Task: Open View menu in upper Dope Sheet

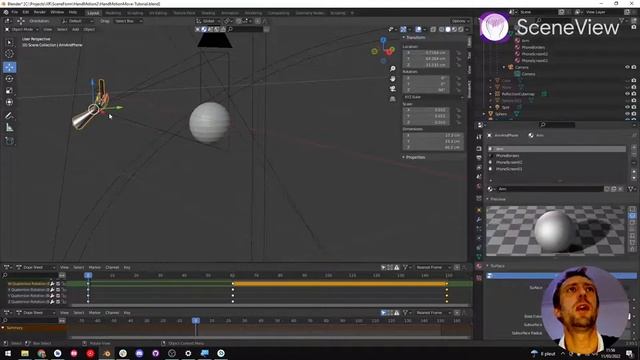Action: 64,267
